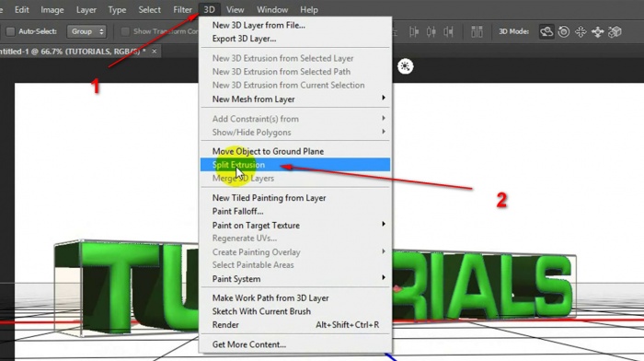This screenshot has height=361, width=644.
Task: Open the Image menu
Action: [x=52, y=9]
